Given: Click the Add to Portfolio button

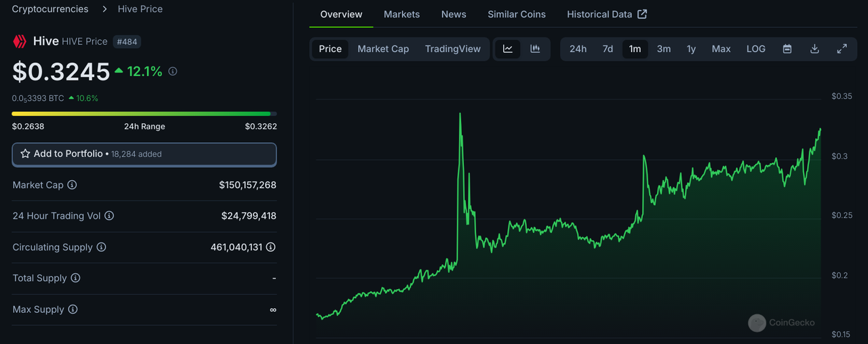Looking at the screenshot, I should [144, 154].
